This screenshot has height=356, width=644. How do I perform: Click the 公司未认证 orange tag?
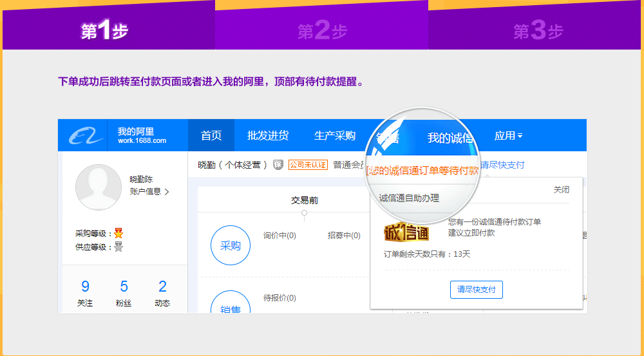point(308,165)
